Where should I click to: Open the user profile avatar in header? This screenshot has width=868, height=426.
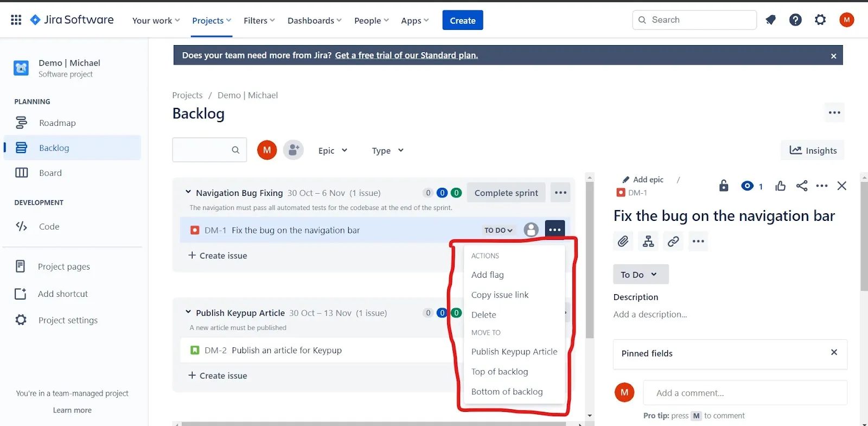click(846, 20)
